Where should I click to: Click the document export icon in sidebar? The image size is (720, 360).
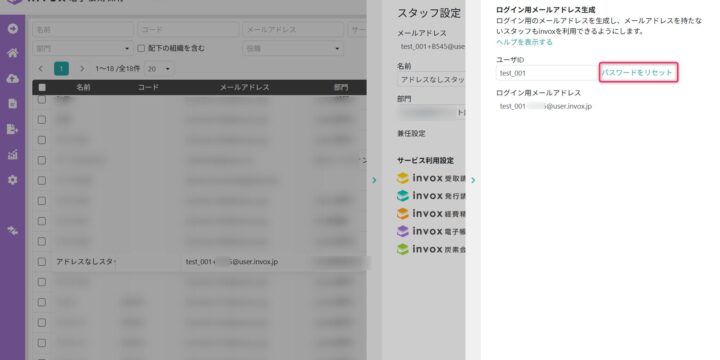tap(13, 129)
